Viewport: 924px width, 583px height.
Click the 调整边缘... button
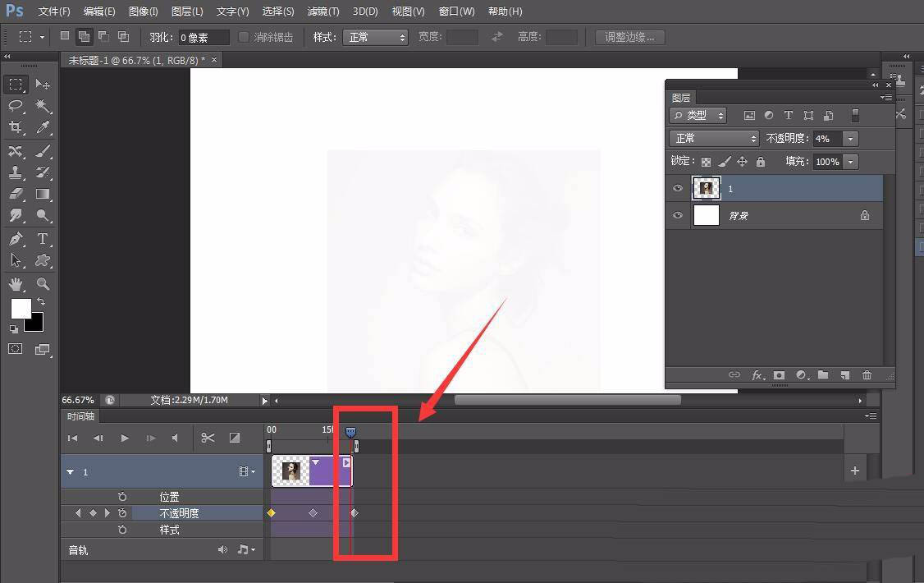click(629, 37)
